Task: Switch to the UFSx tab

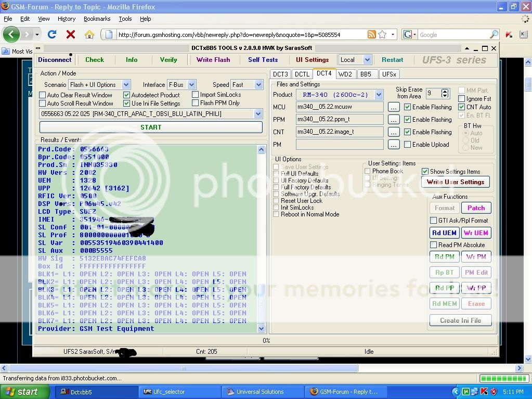Action: point(389,74)
